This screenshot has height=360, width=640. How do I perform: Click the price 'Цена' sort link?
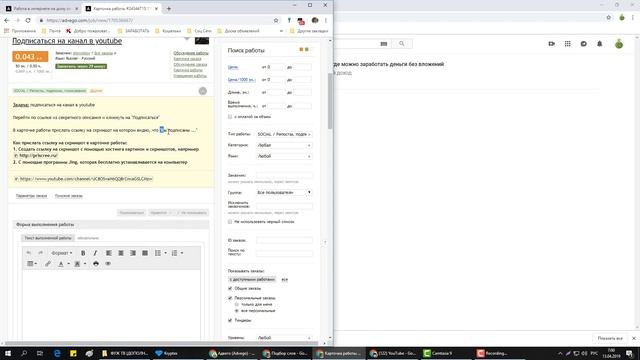point(233,67)
